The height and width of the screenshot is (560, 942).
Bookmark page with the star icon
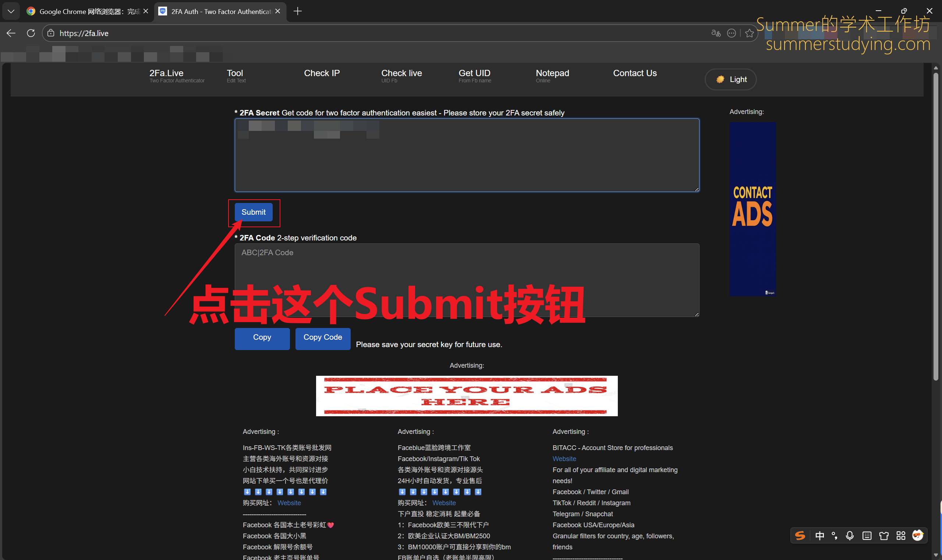(x=750, y=33)
